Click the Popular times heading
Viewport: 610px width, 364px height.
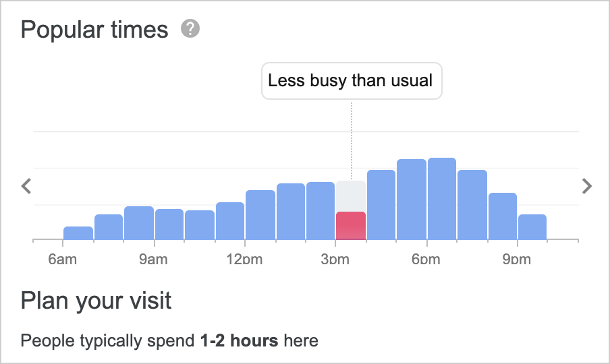point(94,30)
